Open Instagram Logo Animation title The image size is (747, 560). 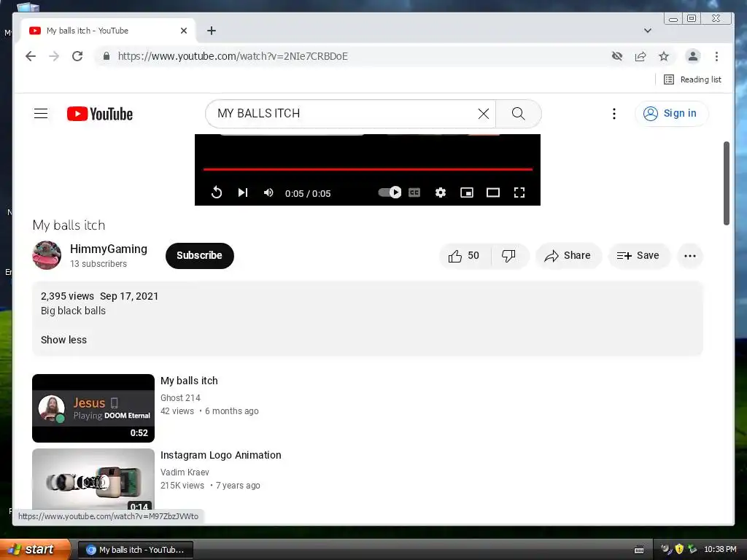point(221,455)
